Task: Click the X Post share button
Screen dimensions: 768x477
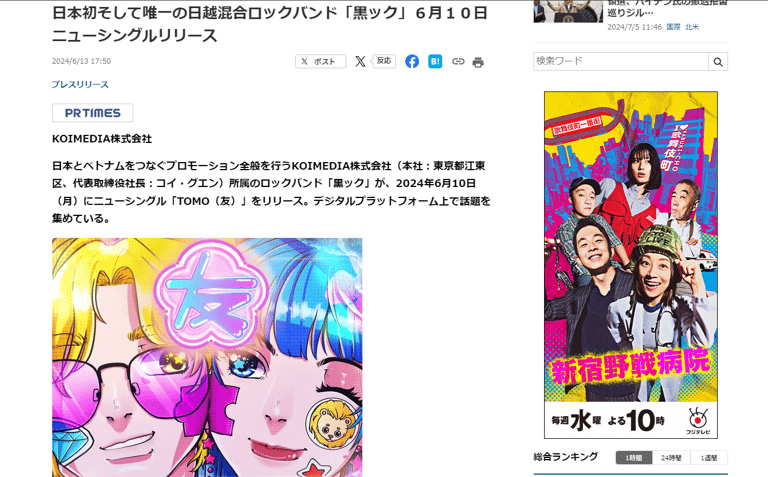Action: (x=320, y=61)
